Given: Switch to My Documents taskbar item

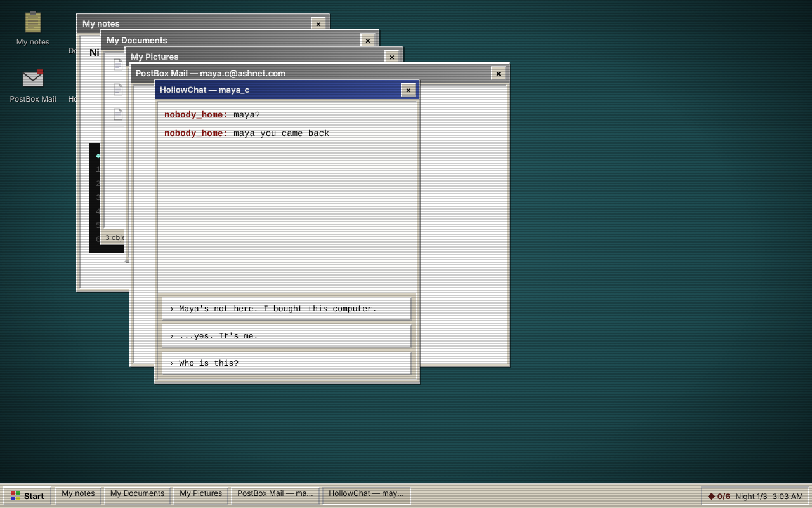Looking at the screenshot, I should point(137,496).
